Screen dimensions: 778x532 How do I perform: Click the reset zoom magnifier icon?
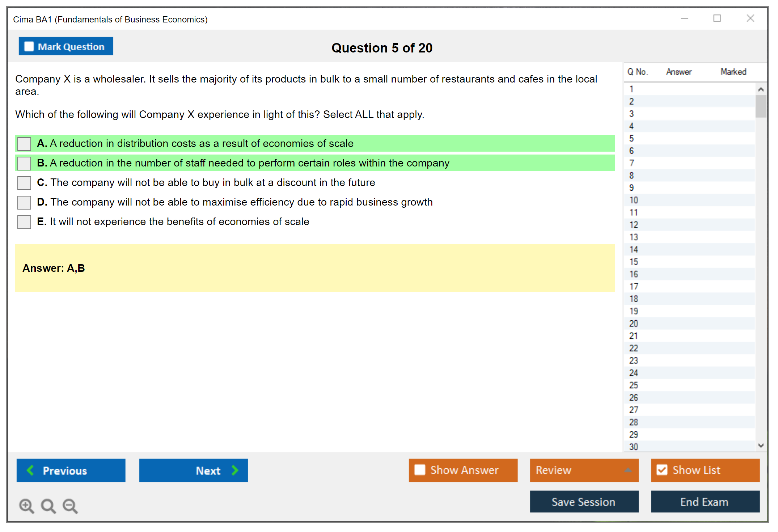point(48,506)
